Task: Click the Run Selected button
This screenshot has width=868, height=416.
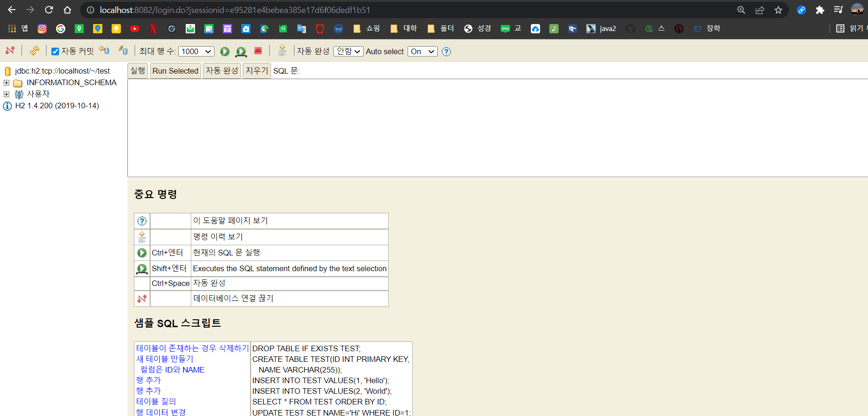Action: 176,71
